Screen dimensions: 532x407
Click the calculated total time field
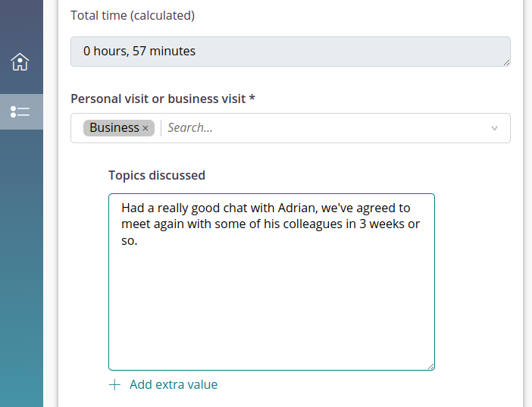click(x=290, y=52)
